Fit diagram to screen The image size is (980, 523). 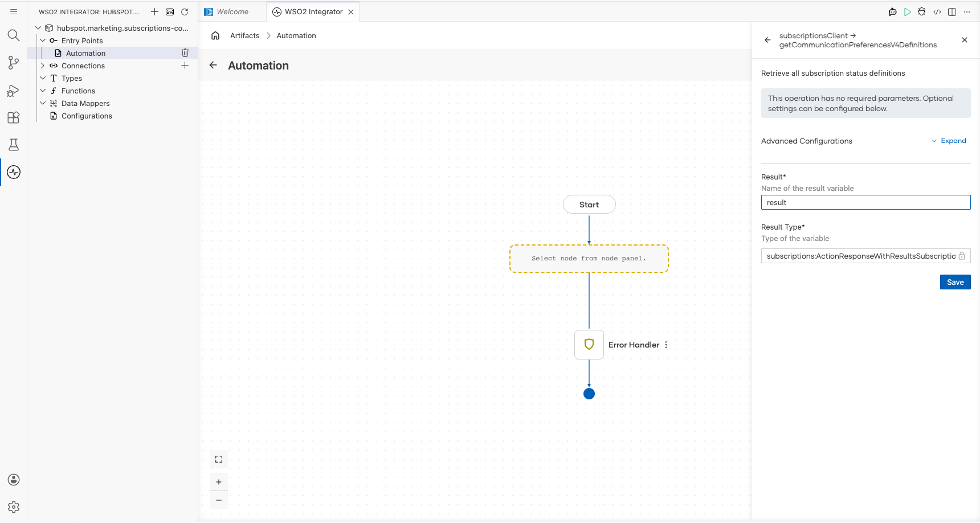point(219,459)
